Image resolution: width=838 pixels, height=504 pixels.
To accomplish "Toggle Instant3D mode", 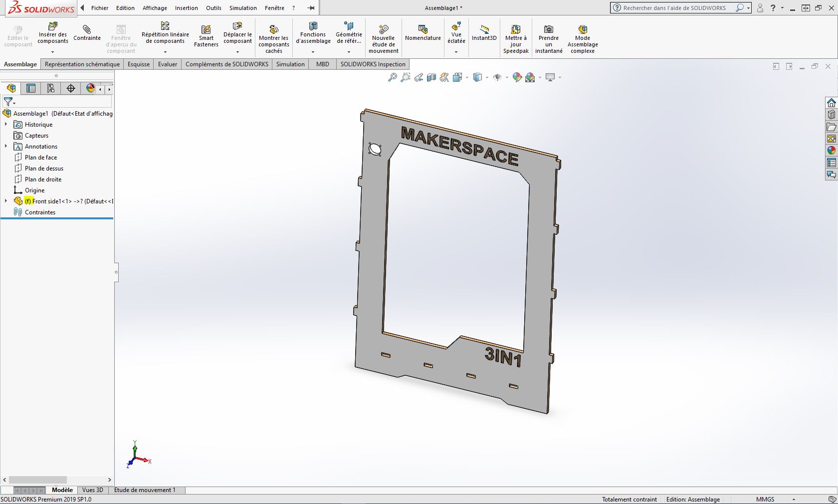I will 484,33.
